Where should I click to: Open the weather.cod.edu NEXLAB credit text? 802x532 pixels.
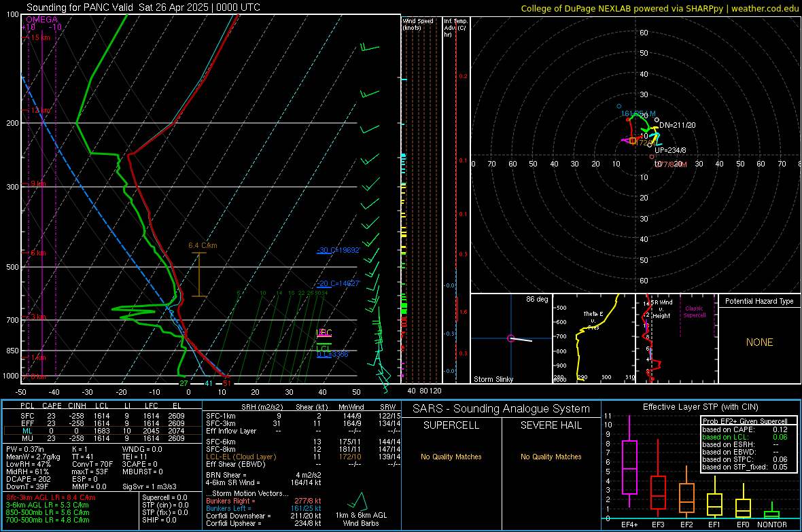click(x=659, y=8)
